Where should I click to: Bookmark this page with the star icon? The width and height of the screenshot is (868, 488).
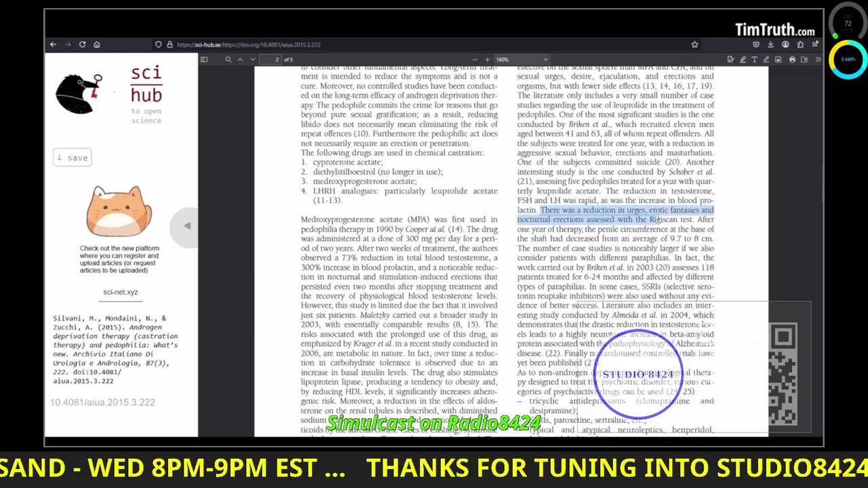(694, 45)
